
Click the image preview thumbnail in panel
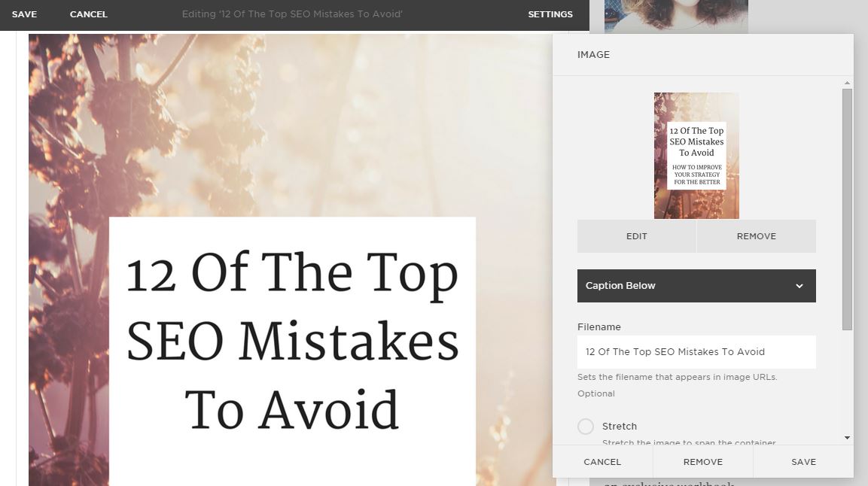click(x=696, y=156)
